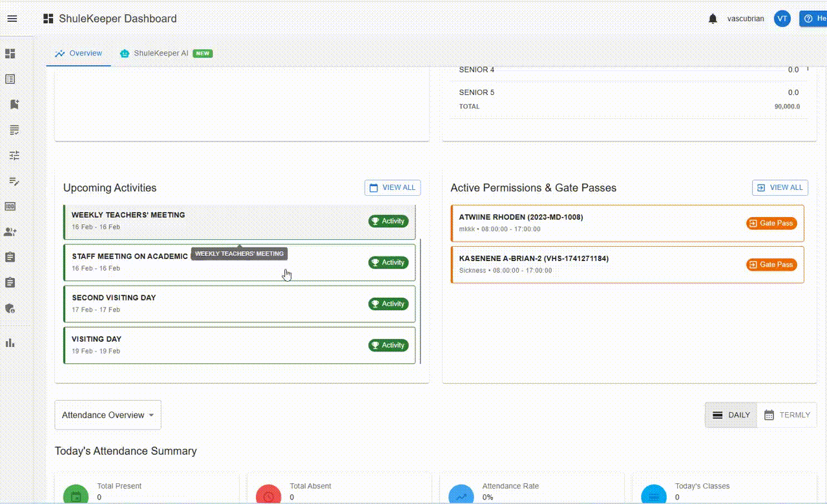
Task: Click VIEW ALL for Upcoming Activities
Action: [392, 187]
